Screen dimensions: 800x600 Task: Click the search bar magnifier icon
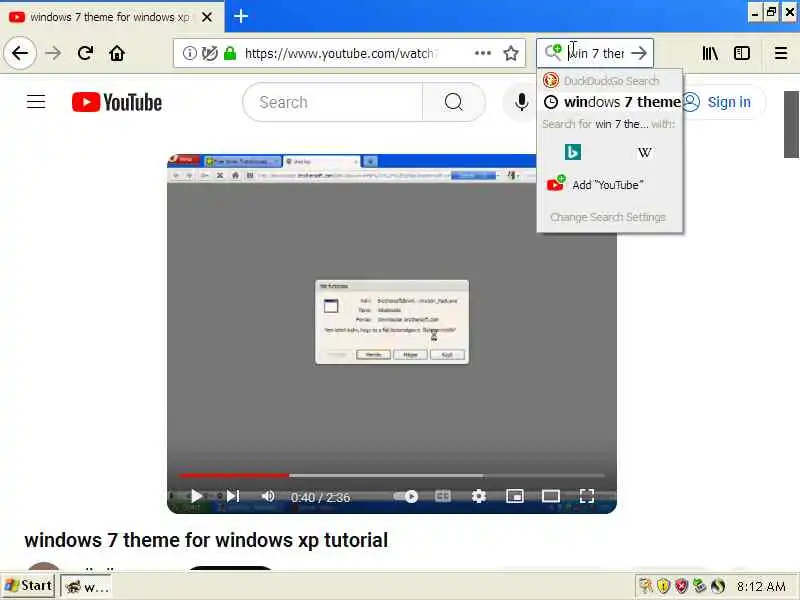[553, 52]
